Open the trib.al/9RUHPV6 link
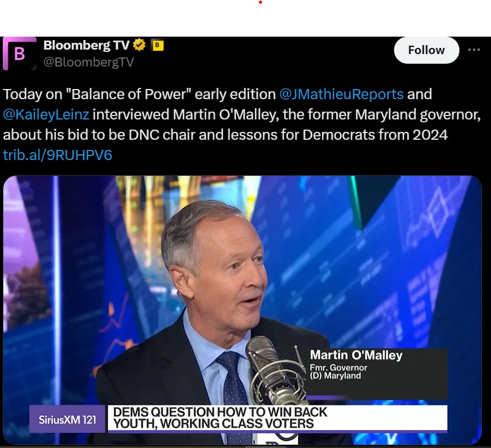 click(x=57, y=155)
